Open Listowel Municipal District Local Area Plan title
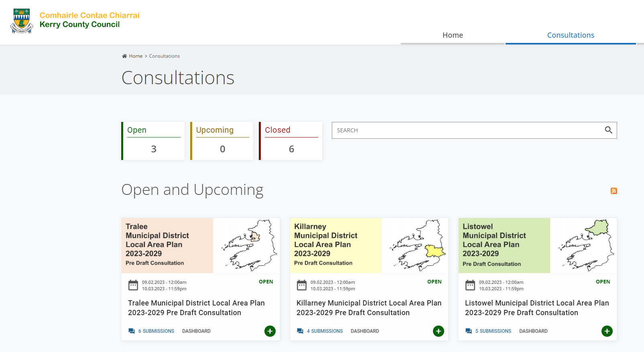Viewport: 644px width, 352px height. point(537,308)
